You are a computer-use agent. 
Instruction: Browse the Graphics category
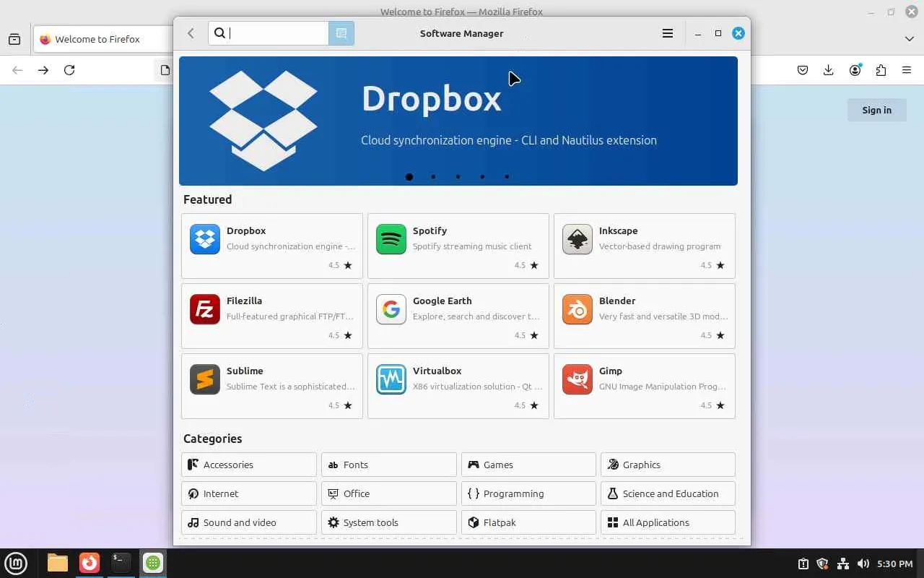pos(668,465)
